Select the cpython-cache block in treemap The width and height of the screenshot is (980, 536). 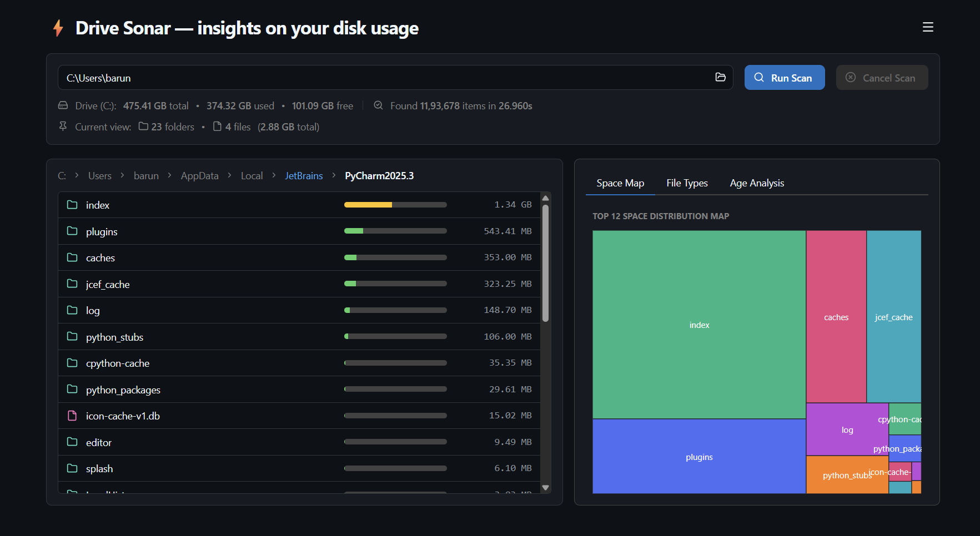905,419
